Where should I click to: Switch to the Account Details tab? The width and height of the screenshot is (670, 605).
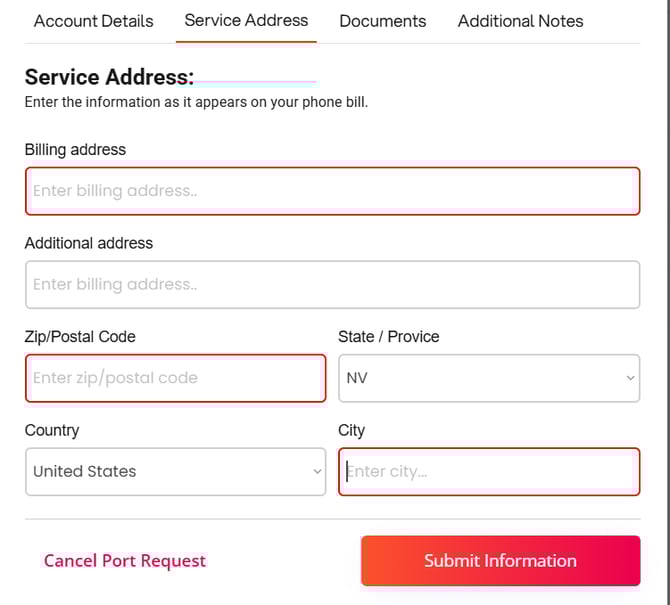[94, 21]
